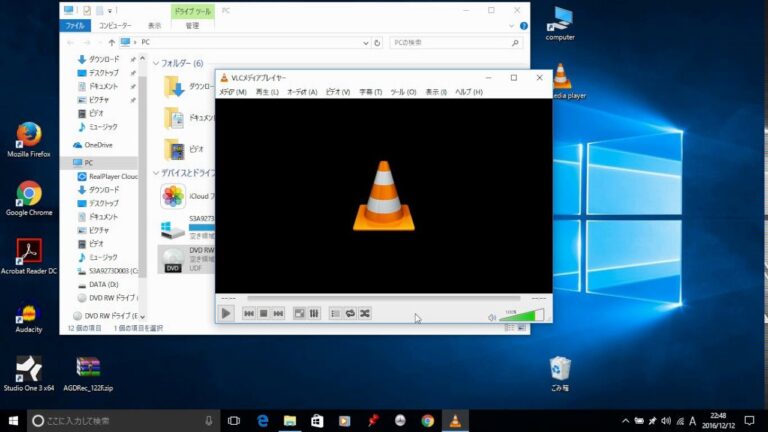Open Google Chrome desktop shortcut
768x432 pixels.
[x=29, y=198]
